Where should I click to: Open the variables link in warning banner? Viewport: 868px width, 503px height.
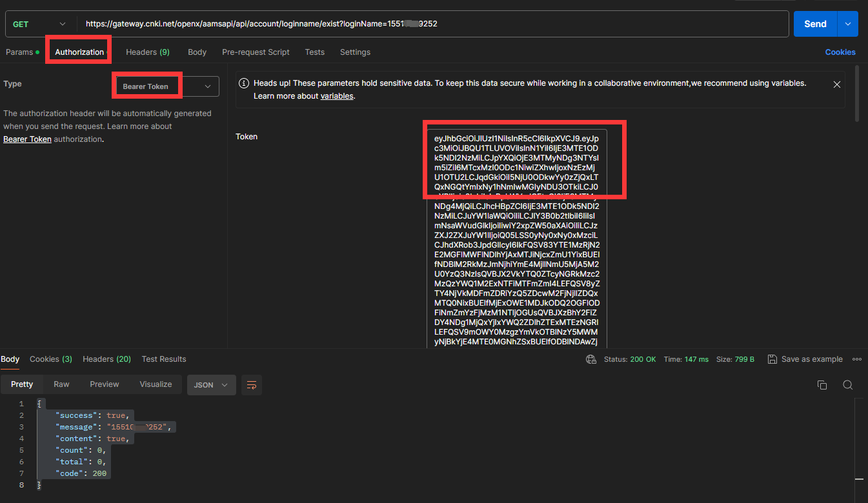click(x=337, y=96)
